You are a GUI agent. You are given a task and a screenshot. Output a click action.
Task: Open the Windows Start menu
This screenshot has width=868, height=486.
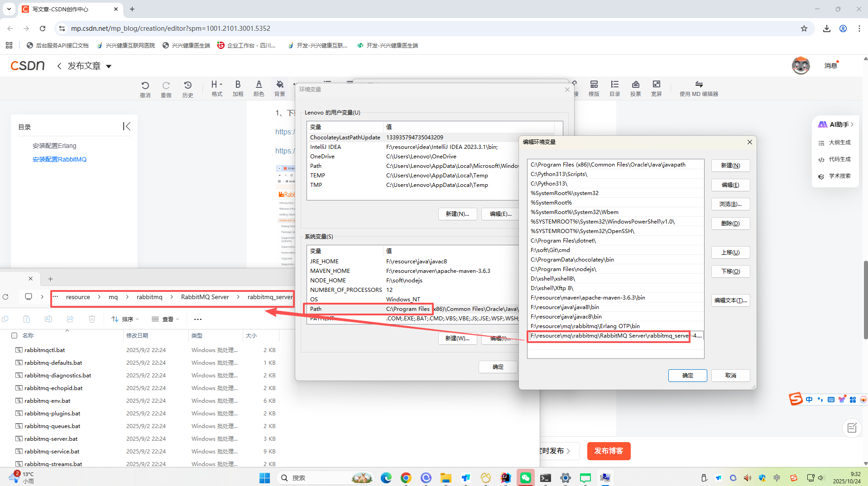(264, 478)
